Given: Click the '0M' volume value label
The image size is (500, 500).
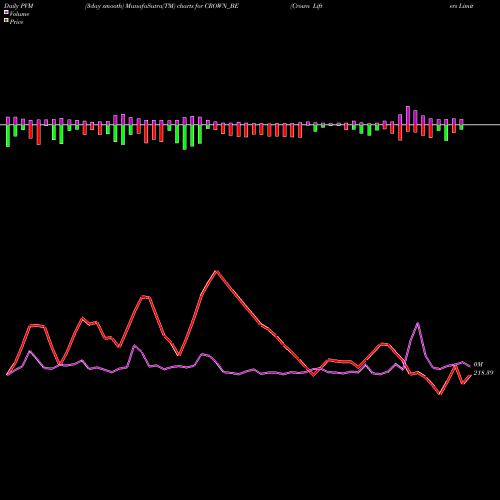Looking at the screenshot, I should point(478,365).
